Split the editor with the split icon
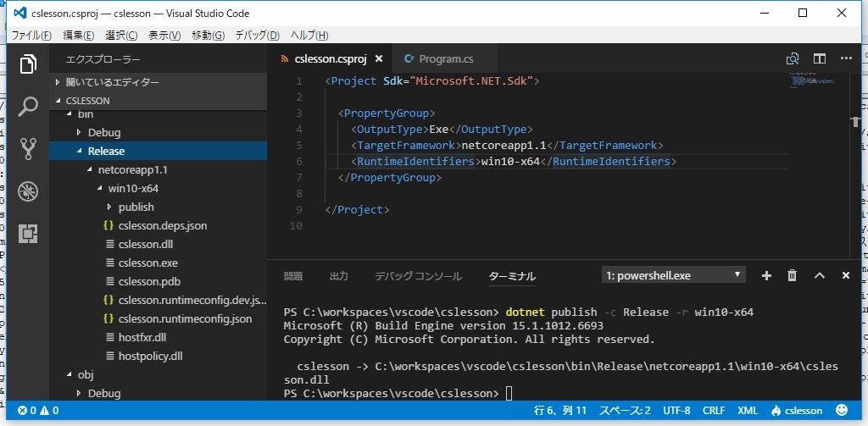This screenshot has width=868, height=426. click(x=820, y=58)
